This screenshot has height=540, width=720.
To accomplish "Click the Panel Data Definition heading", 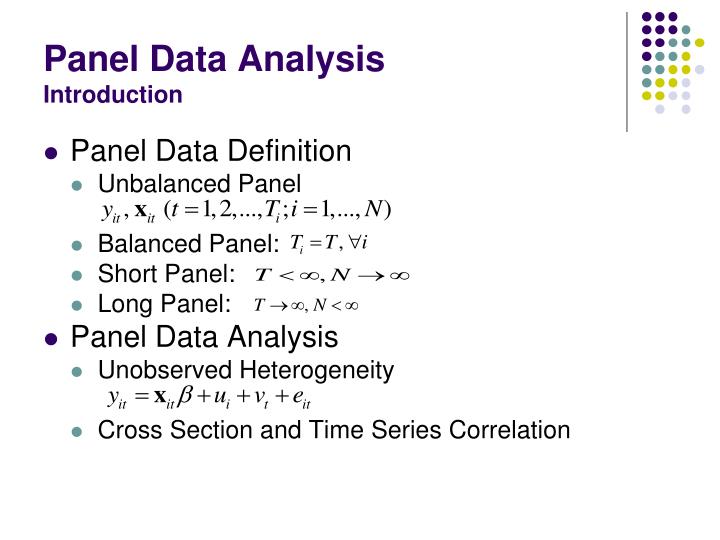I will [x=211, y=152].
